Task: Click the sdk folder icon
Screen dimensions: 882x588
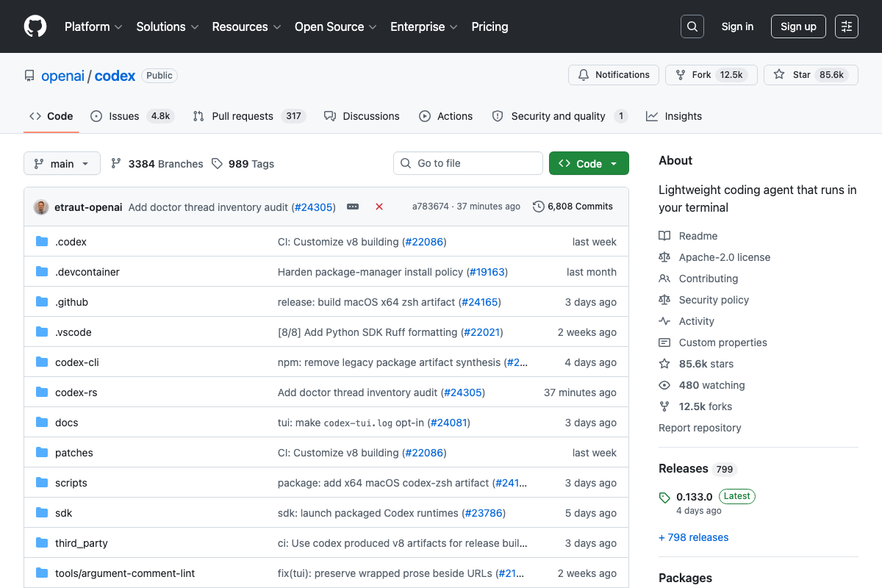Action: coord(42,513)
